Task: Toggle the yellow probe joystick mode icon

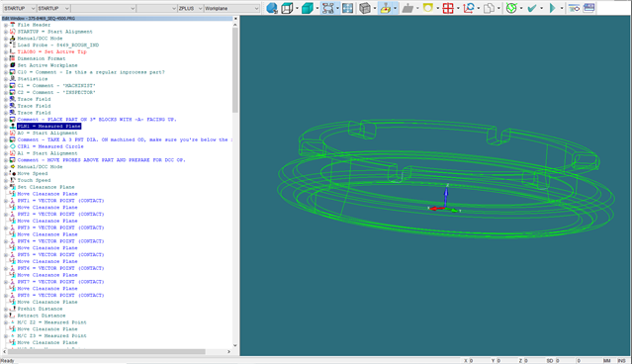Action: [386, 8]
